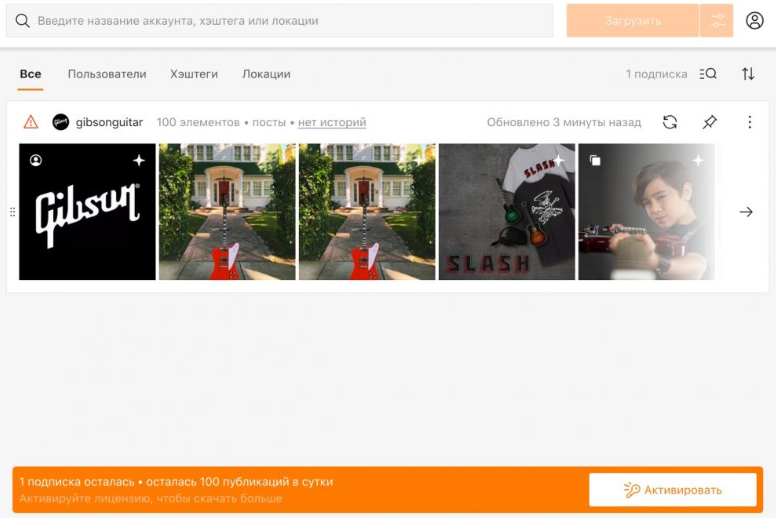Open the Локации tab
Viewport: 776px width, 518px height.
266,74
